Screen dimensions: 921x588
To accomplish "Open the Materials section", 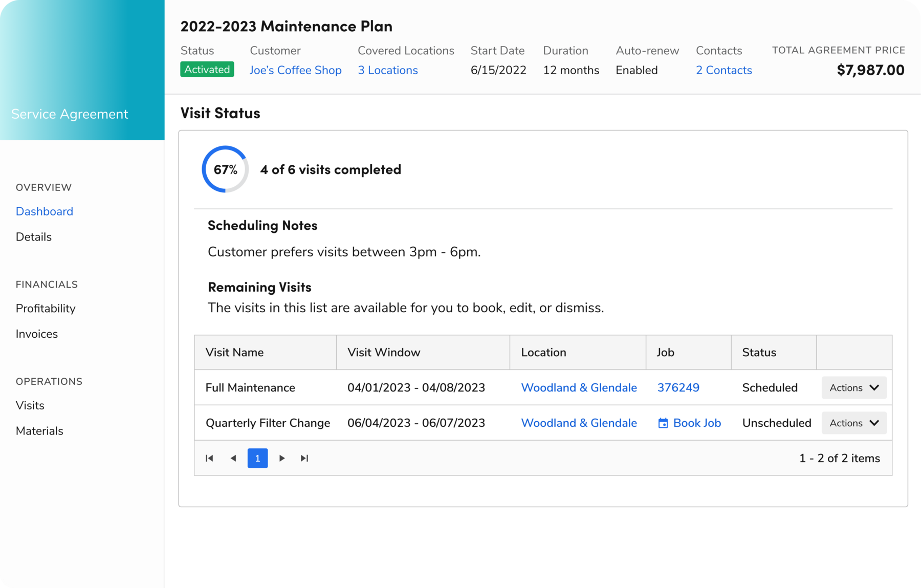I will point(39,430).
